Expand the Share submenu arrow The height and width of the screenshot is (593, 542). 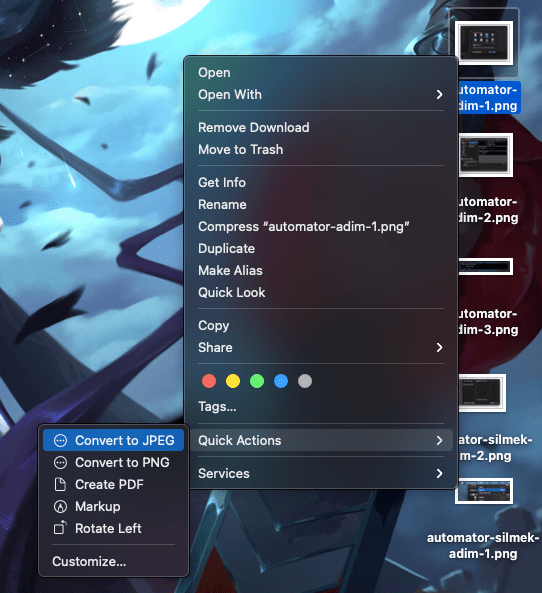[439, 348]
